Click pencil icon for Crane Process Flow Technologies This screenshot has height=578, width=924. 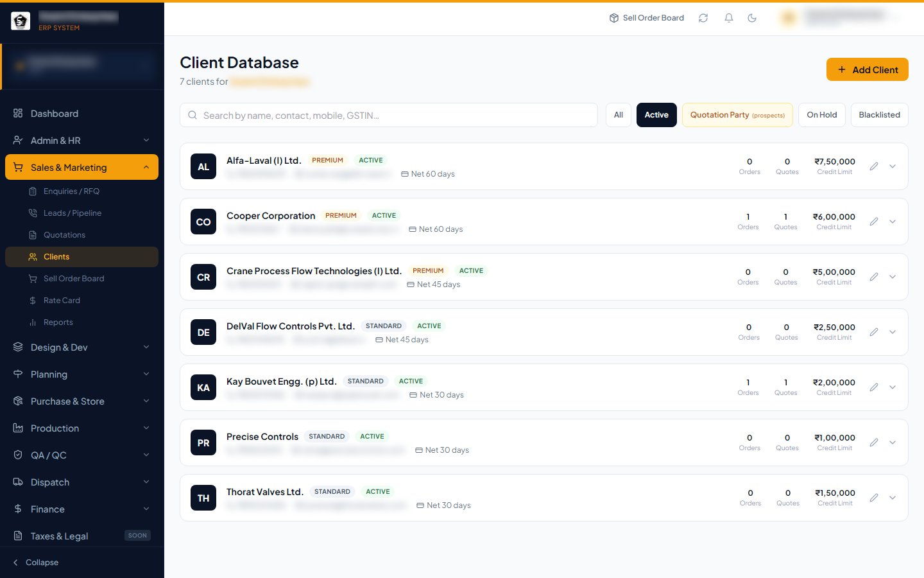click(x=874, y=277)
